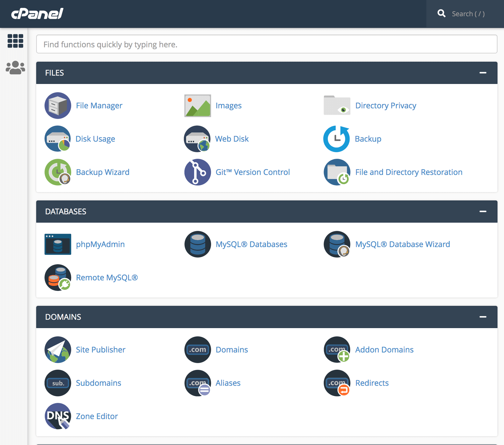
Task: Collapse the DATABASES section
Action: click(483, 211)
